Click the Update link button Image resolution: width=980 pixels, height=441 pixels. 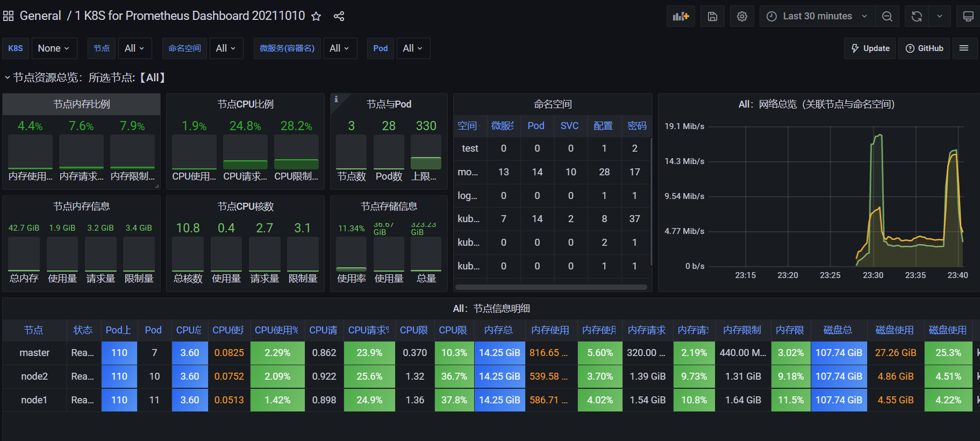pos(870,48)
